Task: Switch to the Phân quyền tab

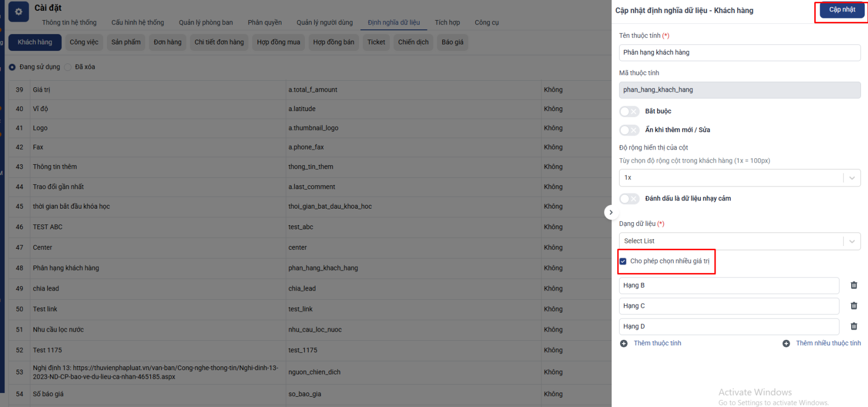Action: [265, 23]
